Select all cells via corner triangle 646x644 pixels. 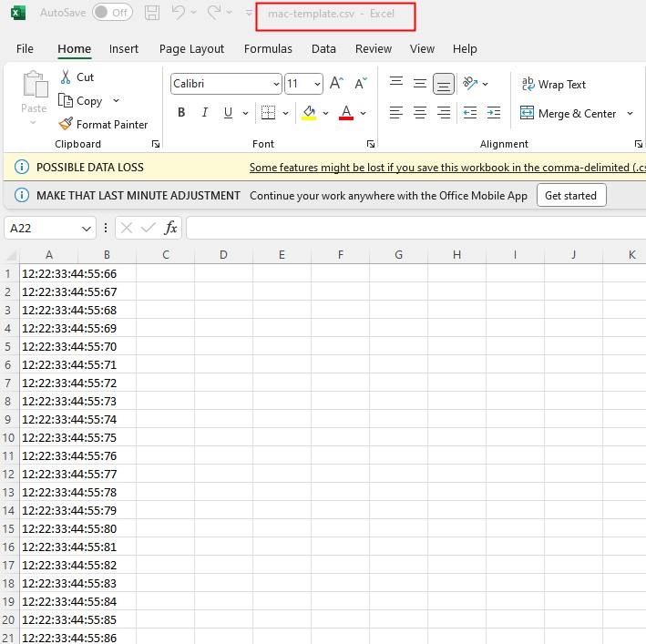pyautogui.click(x=11, y=255)
